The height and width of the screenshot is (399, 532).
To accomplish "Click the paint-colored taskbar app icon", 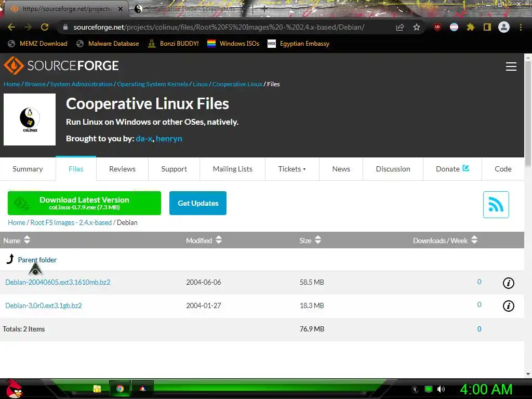I will 143,389.
